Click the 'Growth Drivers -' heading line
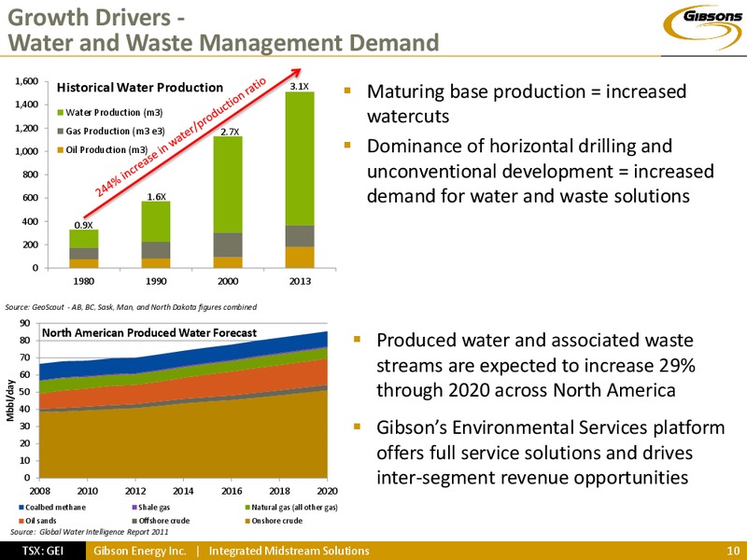Screen dimensions: 747x560 [97, 18]
